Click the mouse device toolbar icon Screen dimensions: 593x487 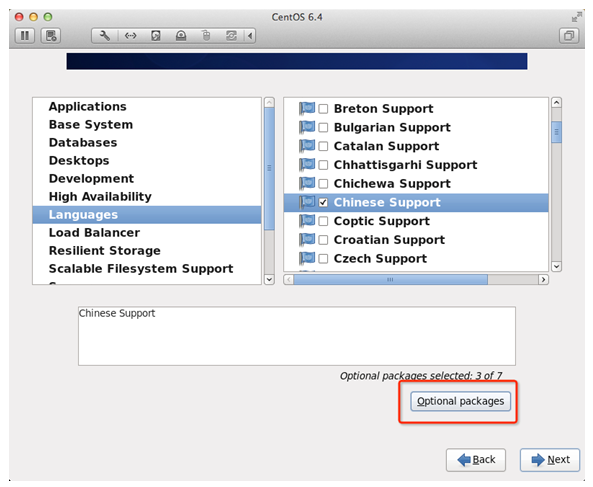click(x=206, y=36)
